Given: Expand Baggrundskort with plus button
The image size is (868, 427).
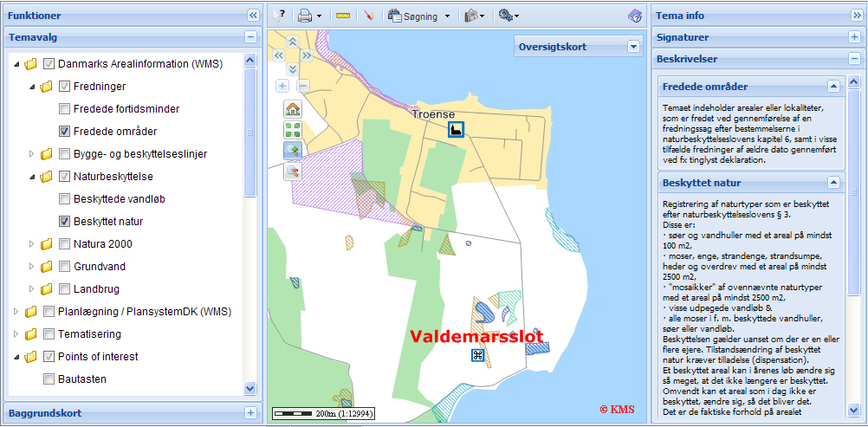Looking at the screenshot, I should pos(250,412).
